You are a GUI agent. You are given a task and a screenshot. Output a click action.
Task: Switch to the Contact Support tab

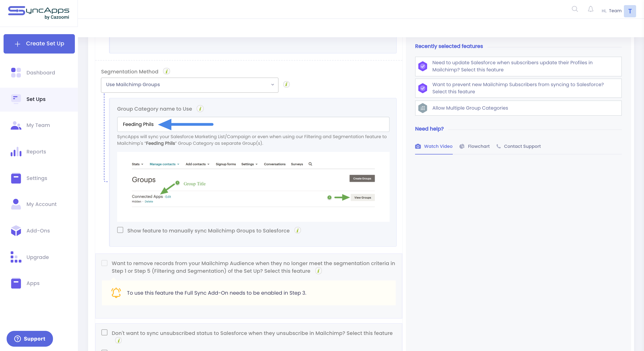518,146
